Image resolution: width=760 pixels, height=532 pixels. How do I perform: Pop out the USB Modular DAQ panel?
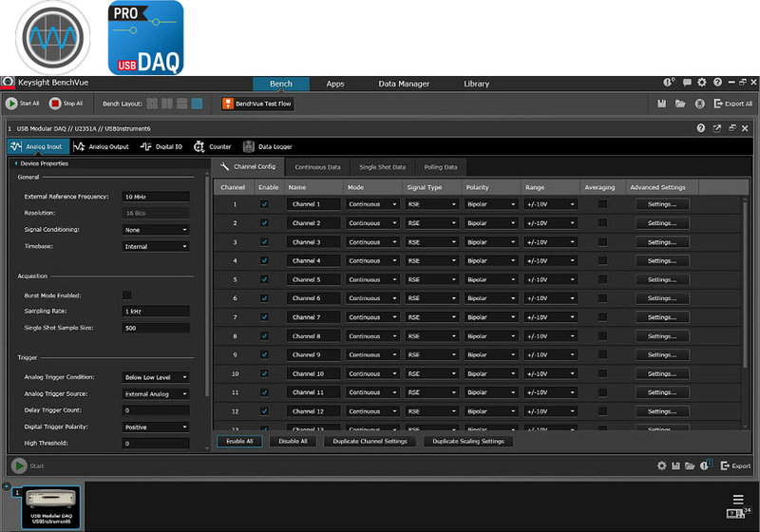click(x=717, y=128)
